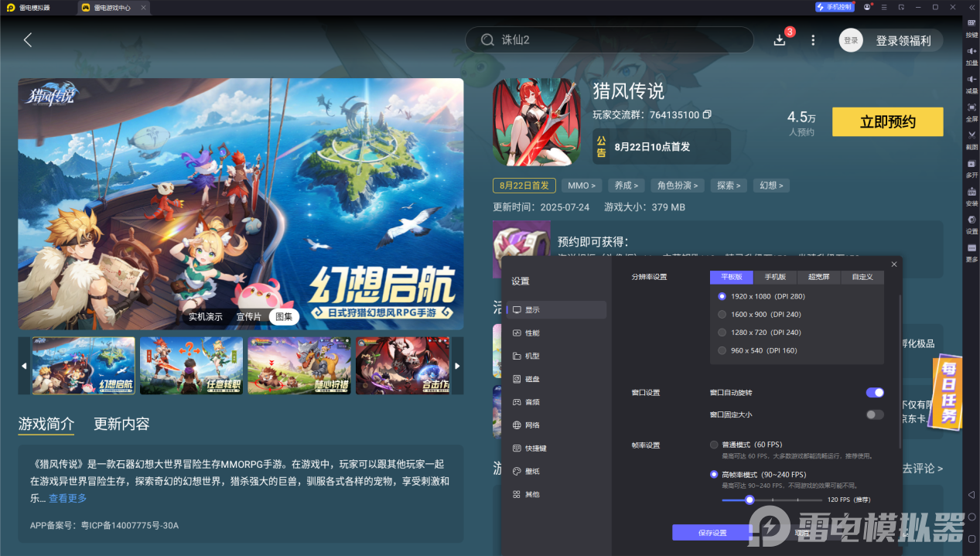
Task: Click the 手机控制 phone control button
Action: click(834, 7)
